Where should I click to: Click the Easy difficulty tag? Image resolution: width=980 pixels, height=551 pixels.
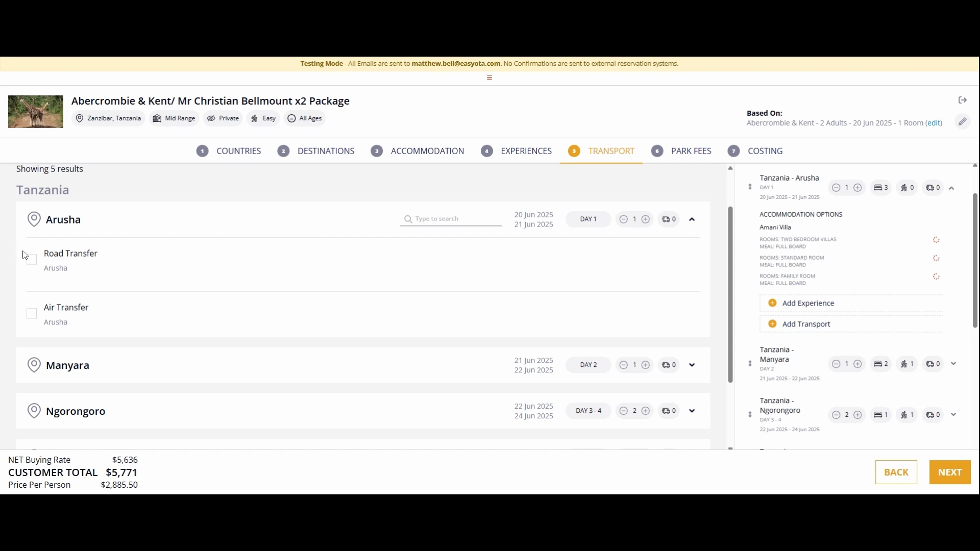pos(263,118)
